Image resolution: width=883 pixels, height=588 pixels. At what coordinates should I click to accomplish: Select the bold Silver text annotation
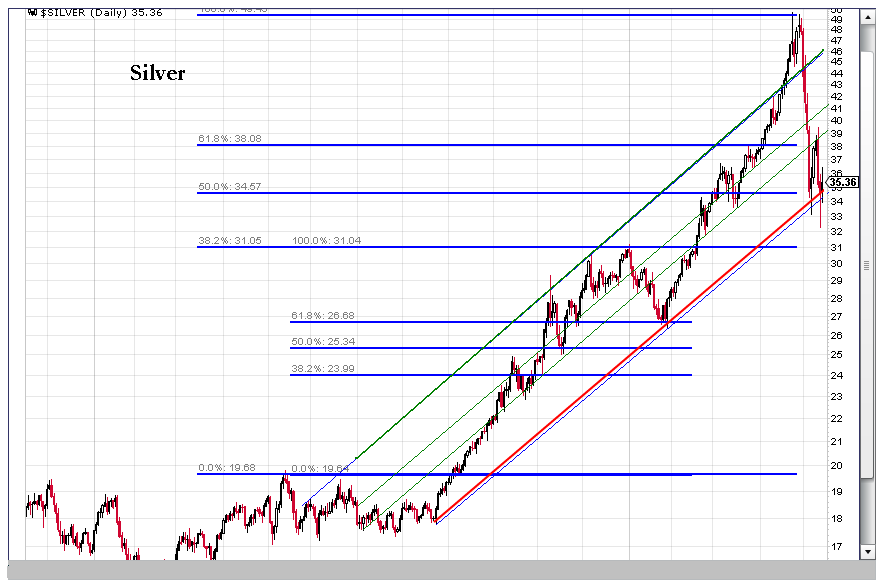point(157,73)
